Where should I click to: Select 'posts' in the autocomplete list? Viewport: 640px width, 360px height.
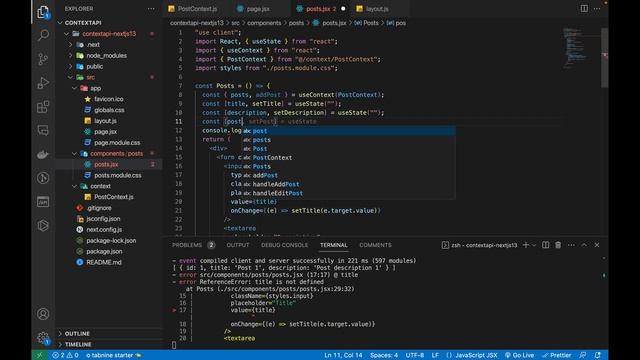tap(348, 140)
